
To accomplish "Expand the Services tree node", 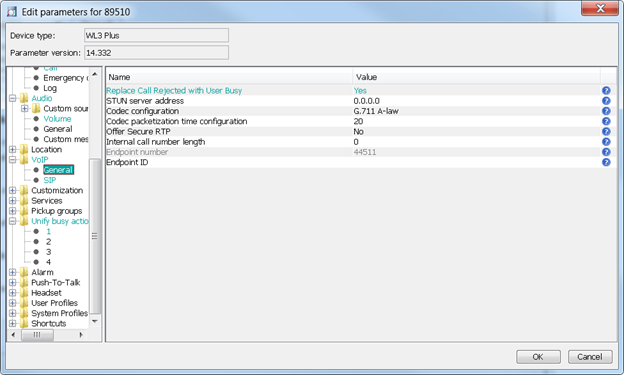I will (13, 201).
